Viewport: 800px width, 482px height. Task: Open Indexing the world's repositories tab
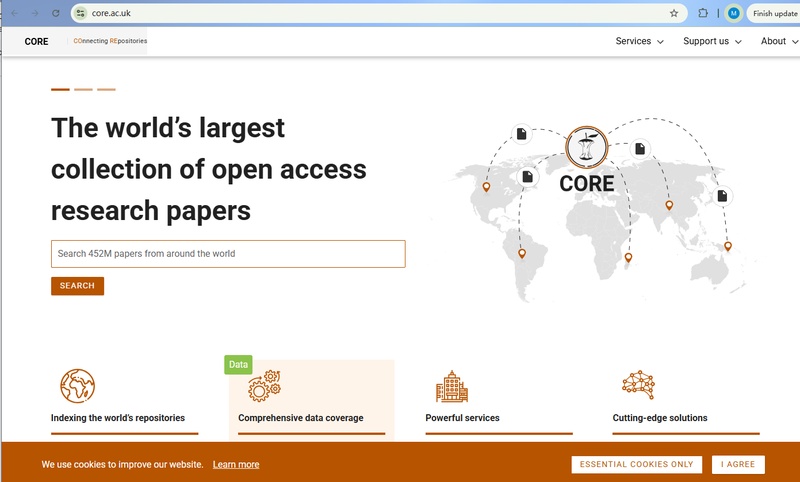point(118,418)
